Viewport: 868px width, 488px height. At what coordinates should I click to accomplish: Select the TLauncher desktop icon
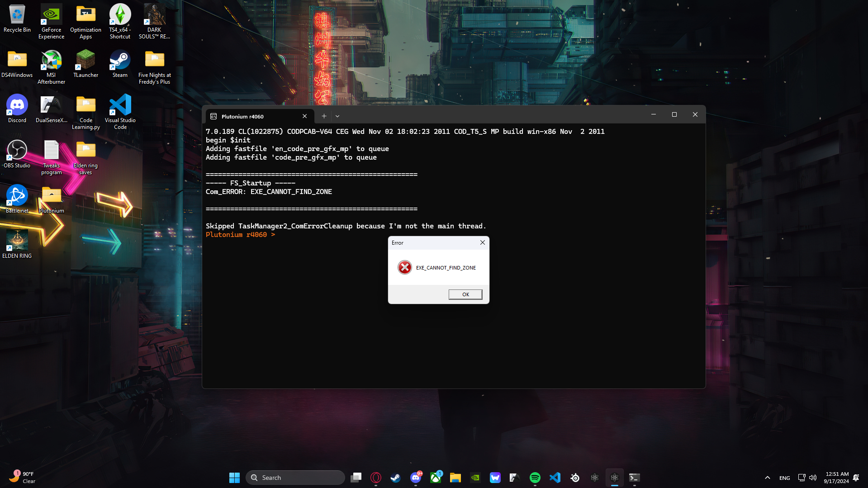pos(86,64)
